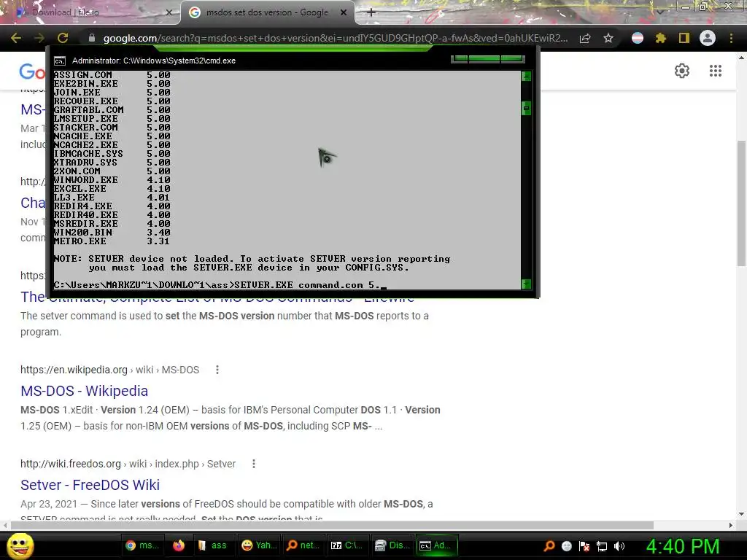Reload the Google search page
Screen dimensions: 747x560
pos(63,38)
